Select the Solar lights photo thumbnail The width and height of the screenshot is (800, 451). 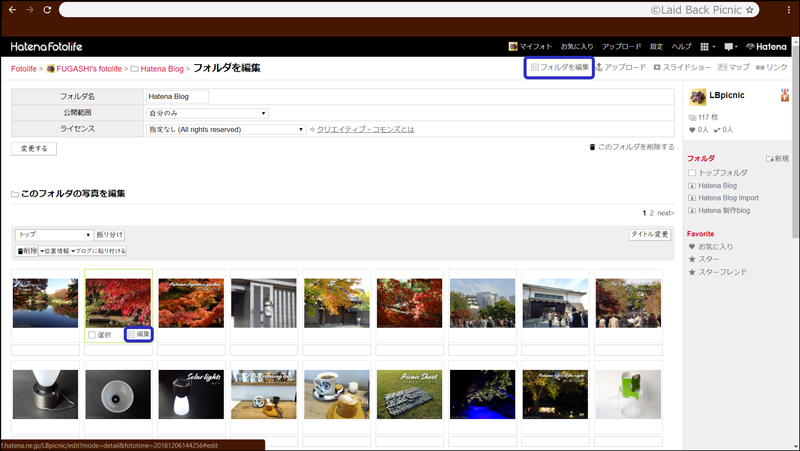click(191, 394)
